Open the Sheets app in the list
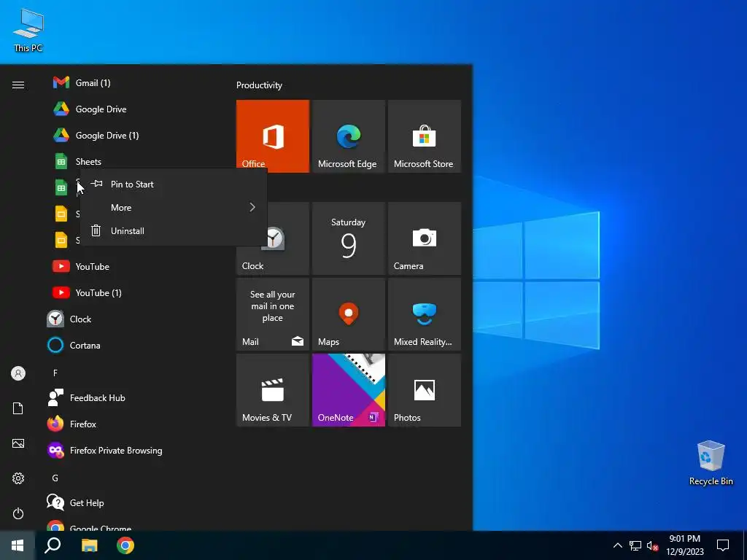 (x=133, y=161)
